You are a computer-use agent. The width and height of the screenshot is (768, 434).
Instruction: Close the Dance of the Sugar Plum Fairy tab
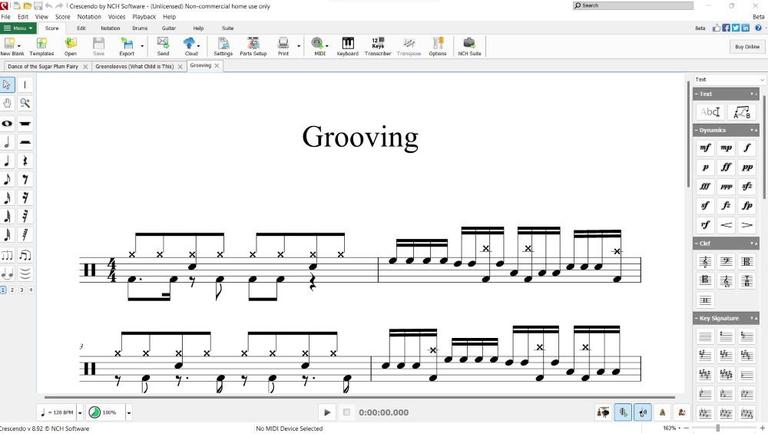[x=85, y=66]
